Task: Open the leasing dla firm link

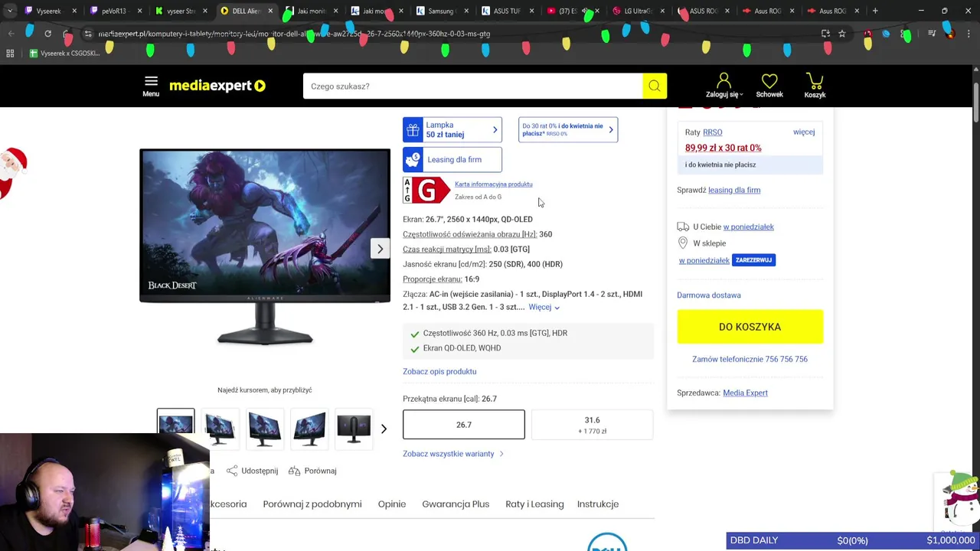Action: pyautogui.click(x=734, y=190)
